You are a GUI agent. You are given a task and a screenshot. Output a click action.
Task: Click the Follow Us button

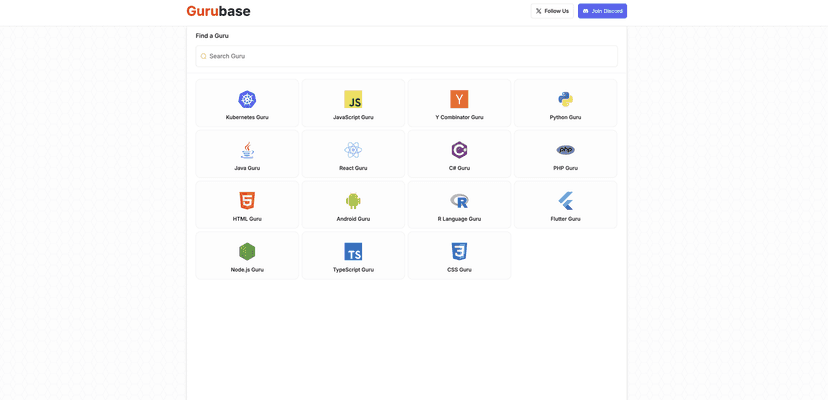(552, 11)
